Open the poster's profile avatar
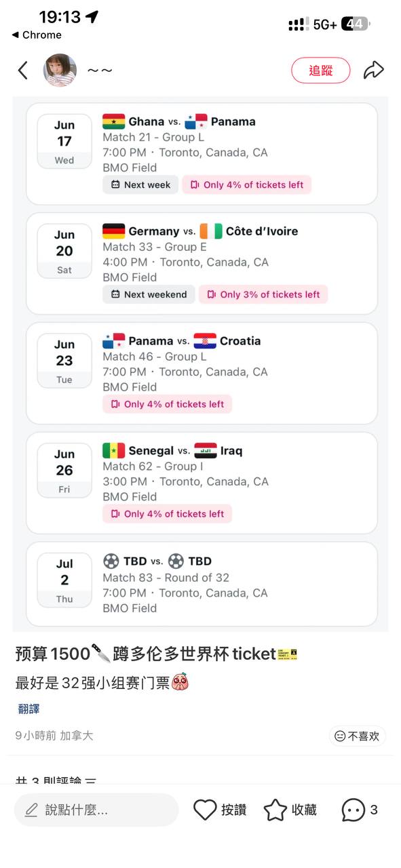The width and height of the screenshot is (401, 868). [60, 70]
